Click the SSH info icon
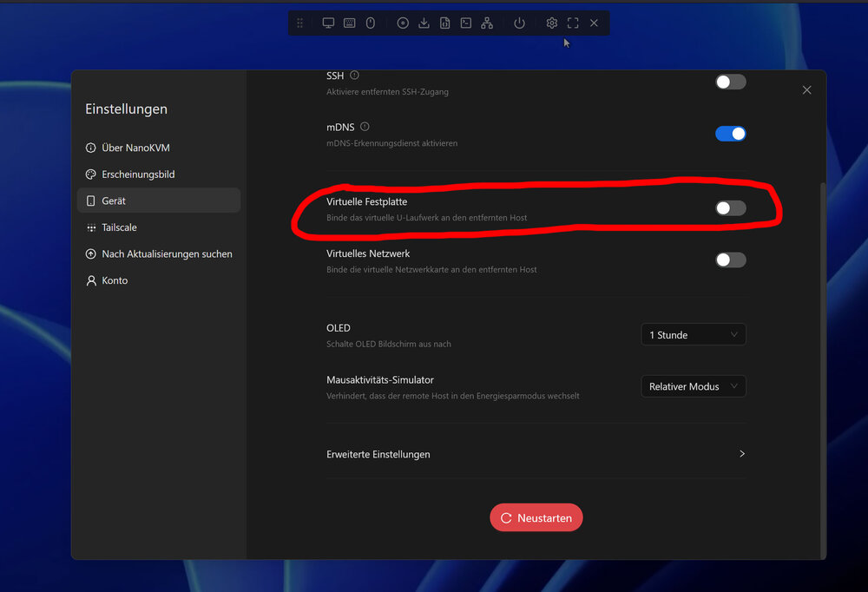The width and height of the screenshot is (868, 592). click(x=354, y=76)
